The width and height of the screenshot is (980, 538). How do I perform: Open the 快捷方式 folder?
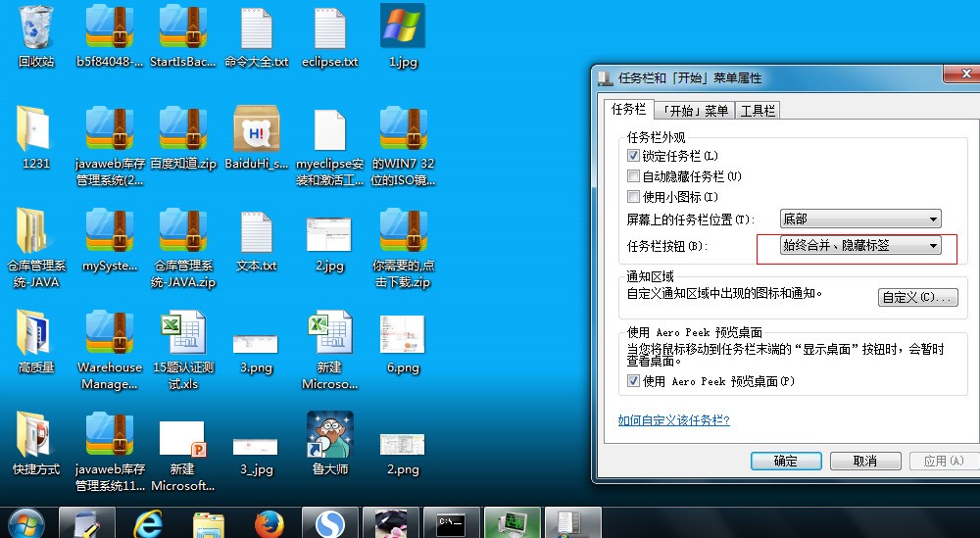(32, 434)
